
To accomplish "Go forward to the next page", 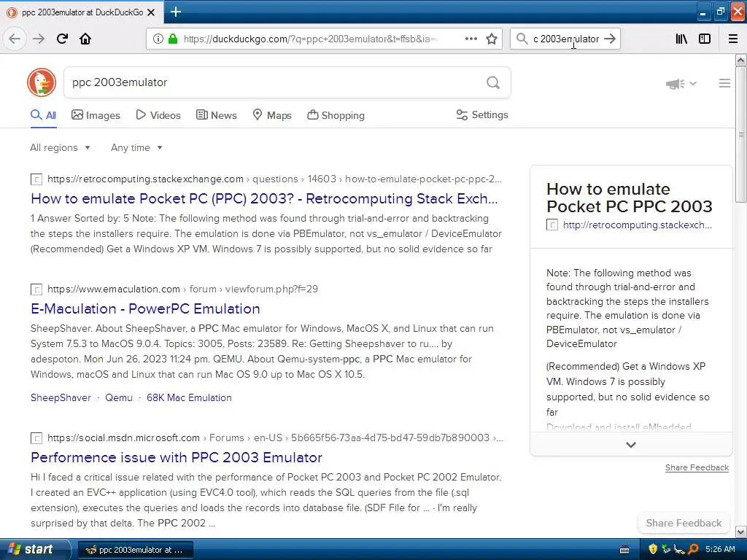I will tap(39, 39).
